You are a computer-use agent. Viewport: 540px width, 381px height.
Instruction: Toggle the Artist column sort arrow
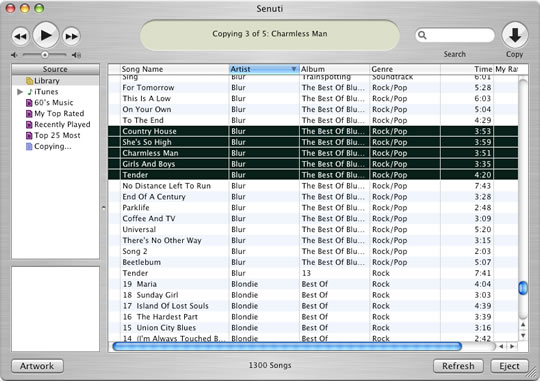coord(294,69)
